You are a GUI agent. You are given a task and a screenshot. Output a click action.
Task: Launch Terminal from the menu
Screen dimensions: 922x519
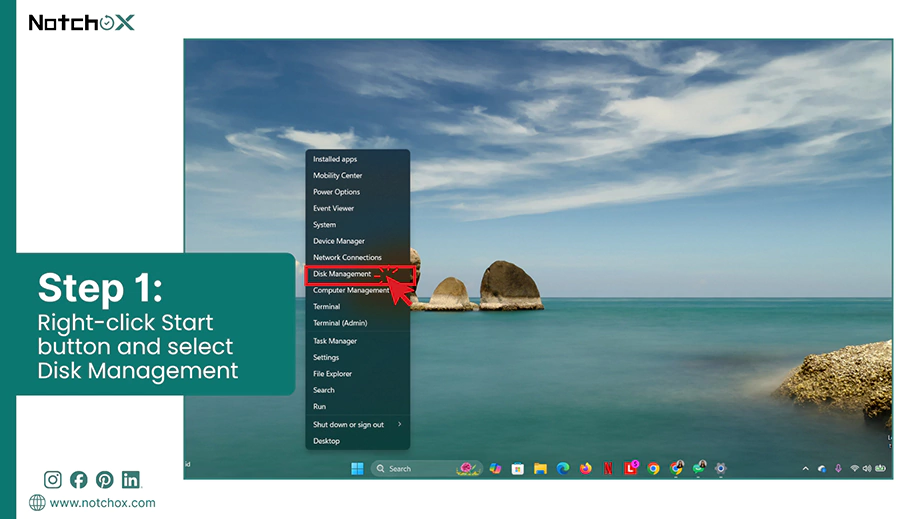click(358, 307)
